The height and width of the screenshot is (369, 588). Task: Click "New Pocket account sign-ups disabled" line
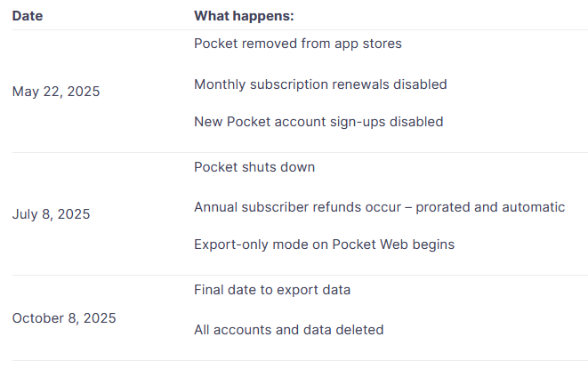(x=318, y=122)
